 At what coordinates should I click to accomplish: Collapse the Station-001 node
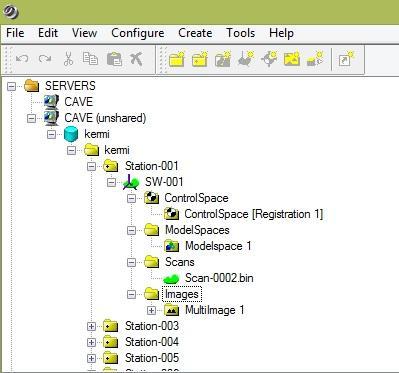coord(91,166)
